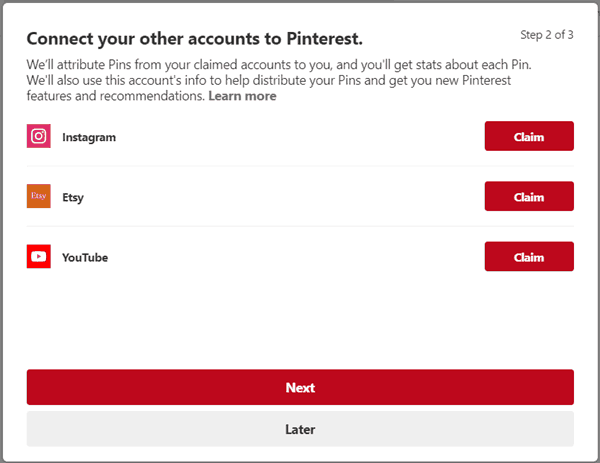
Task: Continue with the Next button
Action: point(300,387)
